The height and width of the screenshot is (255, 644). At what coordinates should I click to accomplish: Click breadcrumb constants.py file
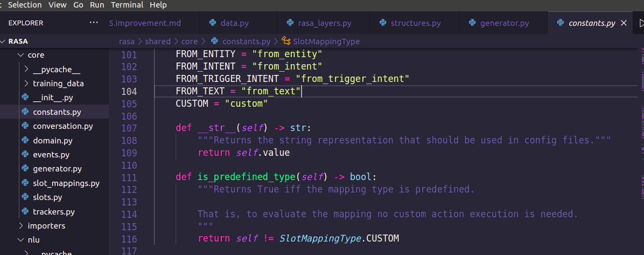(x=247, y=42)
